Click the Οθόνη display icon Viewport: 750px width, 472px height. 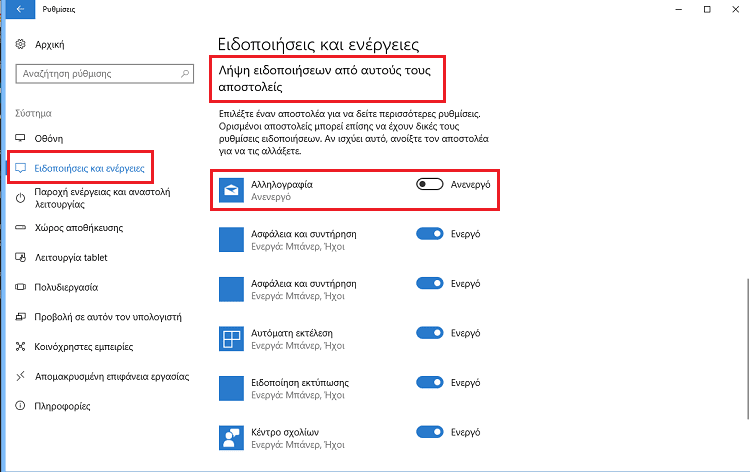[20, 138]
